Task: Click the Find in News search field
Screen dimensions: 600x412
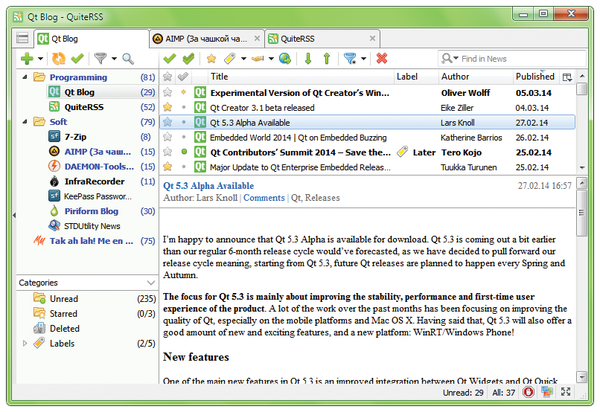Action: pyautogui.click(x=512, y=59)
